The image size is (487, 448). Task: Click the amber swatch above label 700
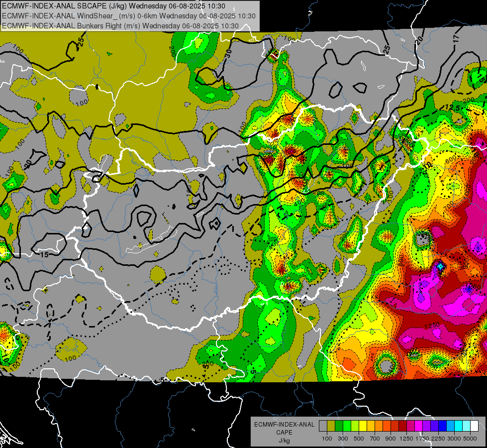[371, 426]
